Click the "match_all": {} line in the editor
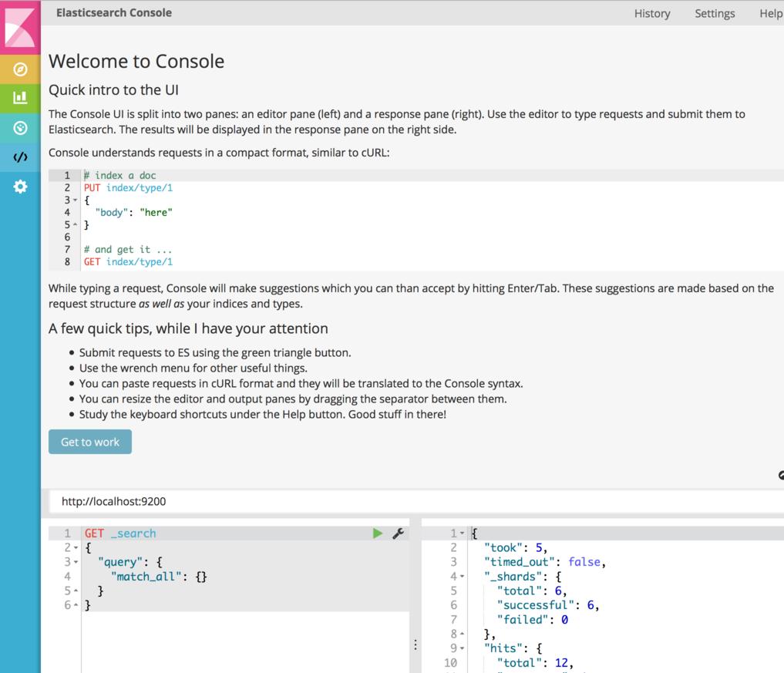 tap(159, 577)
